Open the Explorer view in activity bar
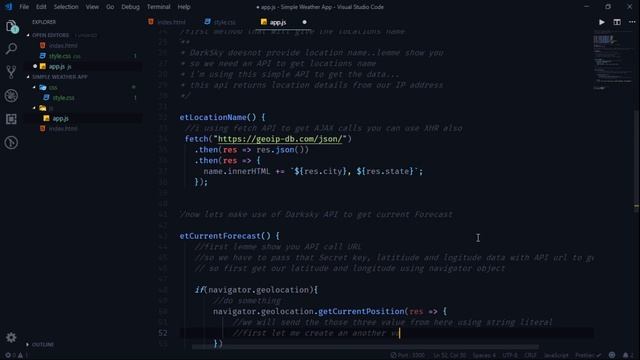The height and width of the screenshot is (360, 640). click(11, 27)
